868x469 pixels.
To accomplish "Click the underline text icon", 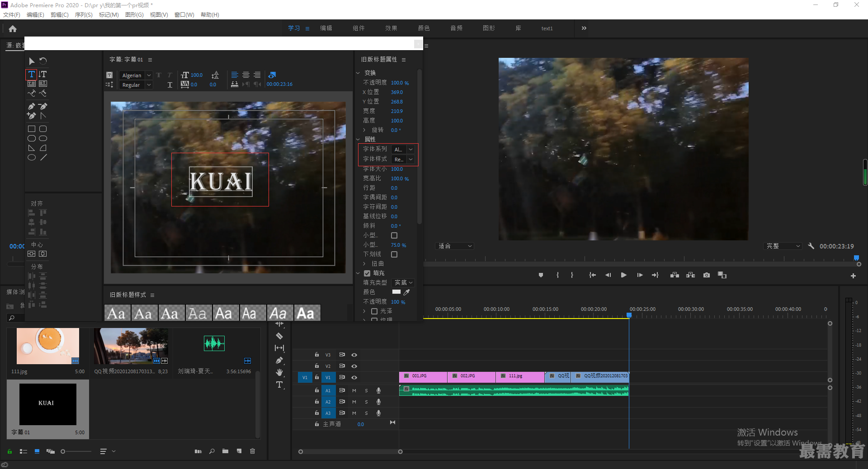I will pyautogui.click(x=170, y=84).
